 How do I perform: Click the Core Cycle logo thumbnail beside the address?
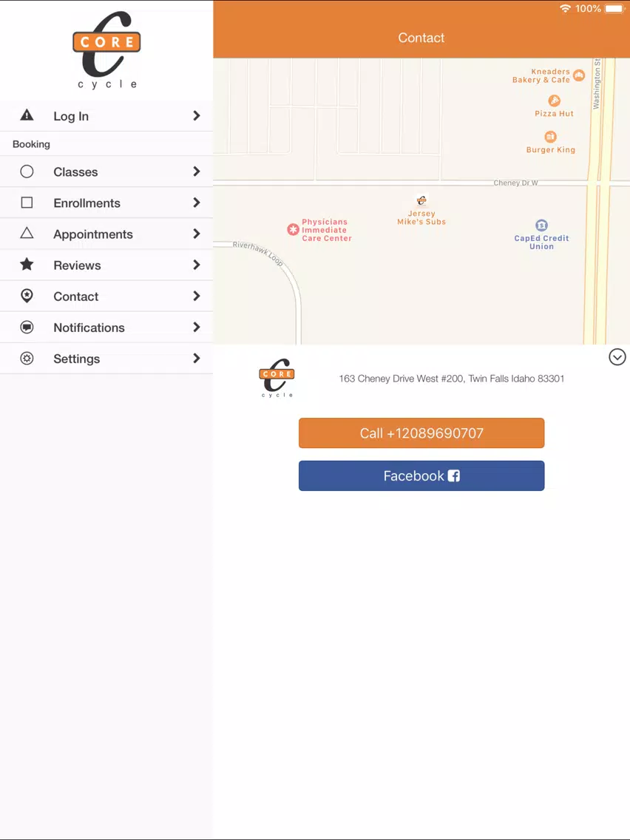pos(277,378)
